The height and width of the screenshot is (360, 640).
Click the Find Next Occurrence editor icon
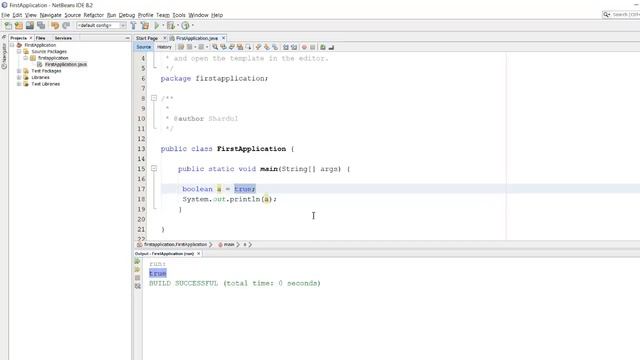coord(232,47)
